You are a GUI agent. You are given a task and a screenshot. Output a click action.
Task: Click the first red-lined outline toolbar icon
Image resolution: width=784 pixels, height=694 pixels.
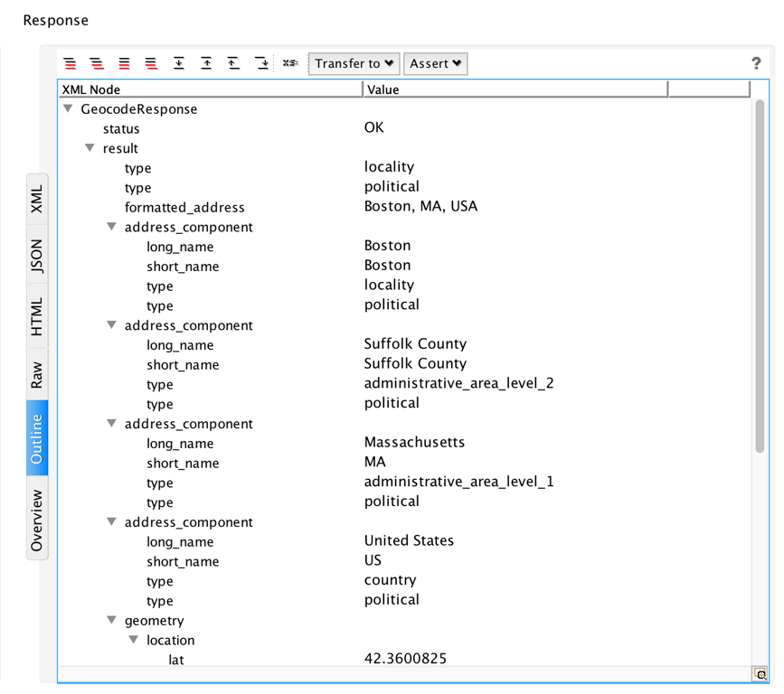pyautogui.click(x=71, y=63)
